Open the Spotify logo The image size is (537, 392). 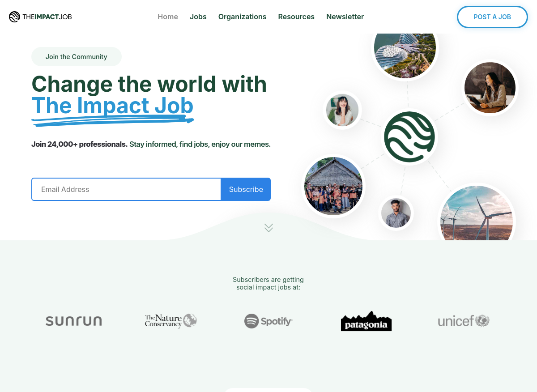point(268,321)
